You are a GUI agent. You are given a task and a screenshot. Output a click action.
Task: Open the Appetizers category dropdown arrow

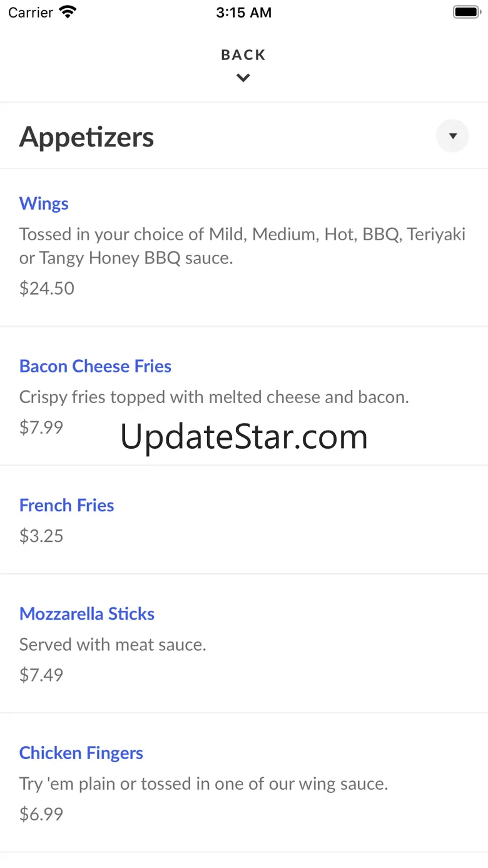click(452, 136)
